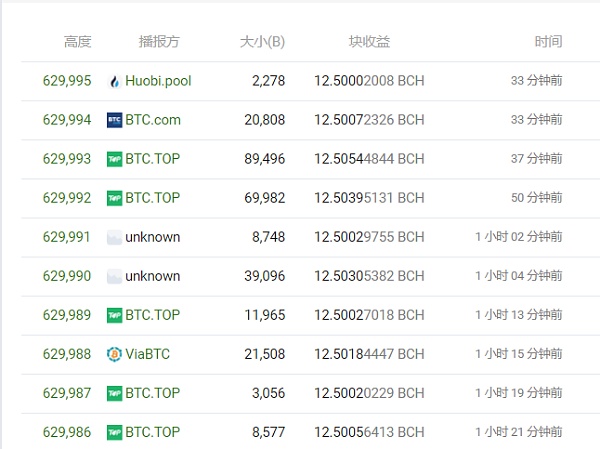Select block 629,987 height link
Screen dimensions: 600x449
tap(67, 393)
